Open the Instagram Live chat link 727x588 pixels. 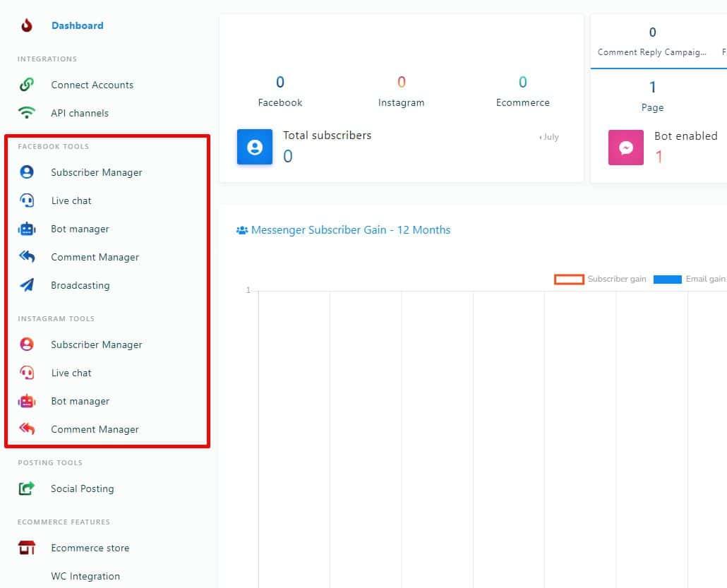[x=71, y=373]
